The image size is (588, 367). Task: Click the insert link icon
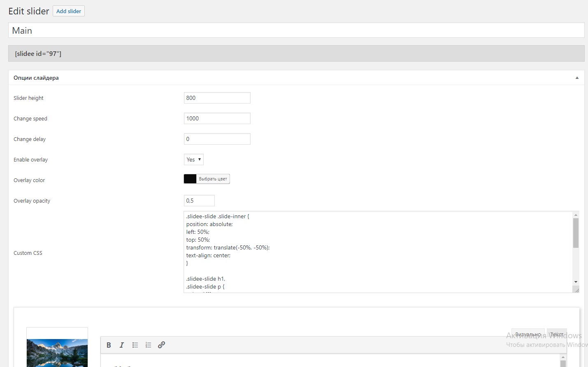pyautogui.click(x=161, y=345)
